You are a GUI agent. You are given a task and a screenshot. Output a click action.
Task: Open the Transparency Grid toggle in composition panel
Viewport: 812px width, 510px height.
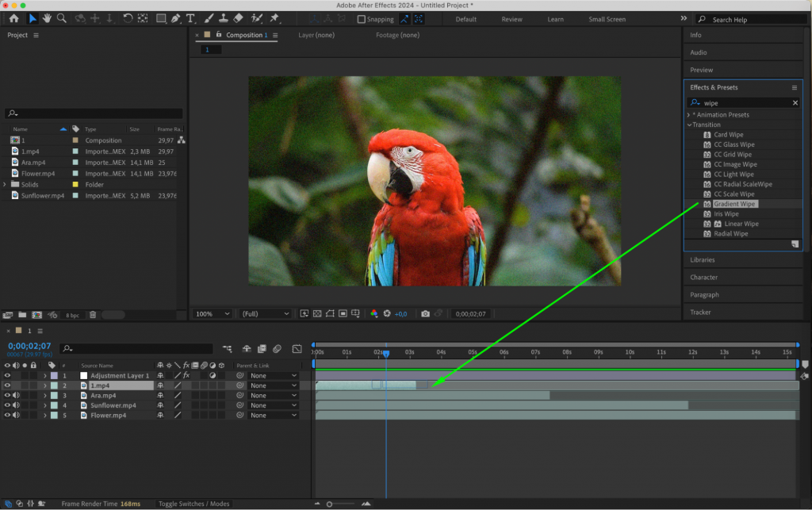tap(317, 314)
